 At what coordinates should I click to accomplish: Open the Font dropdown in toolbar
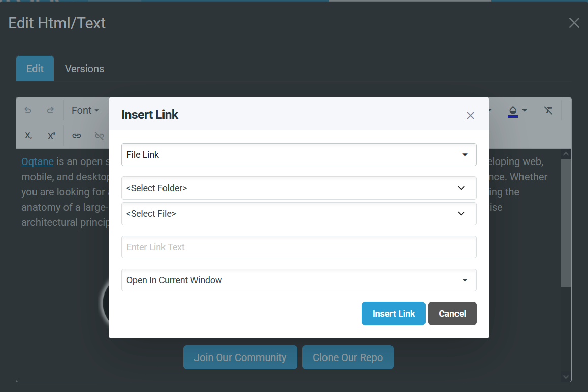85,110
